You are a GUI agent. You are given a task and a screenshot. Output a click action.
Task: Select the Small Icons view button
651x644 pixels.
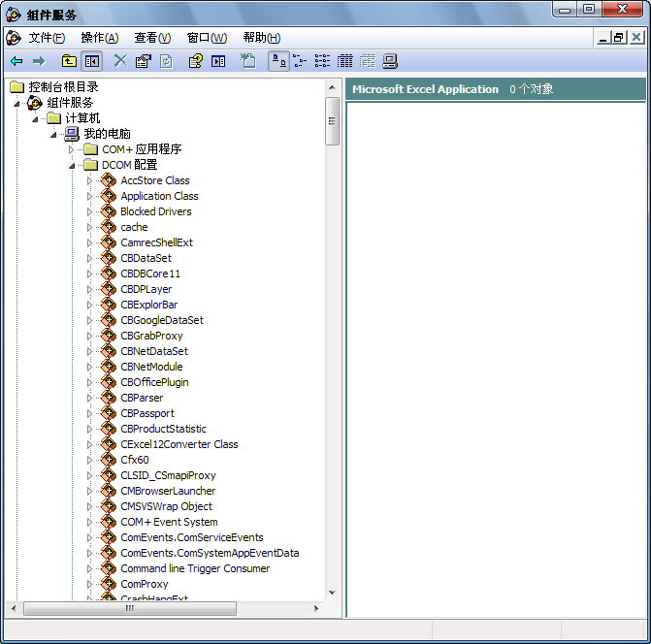click(300, 61)
